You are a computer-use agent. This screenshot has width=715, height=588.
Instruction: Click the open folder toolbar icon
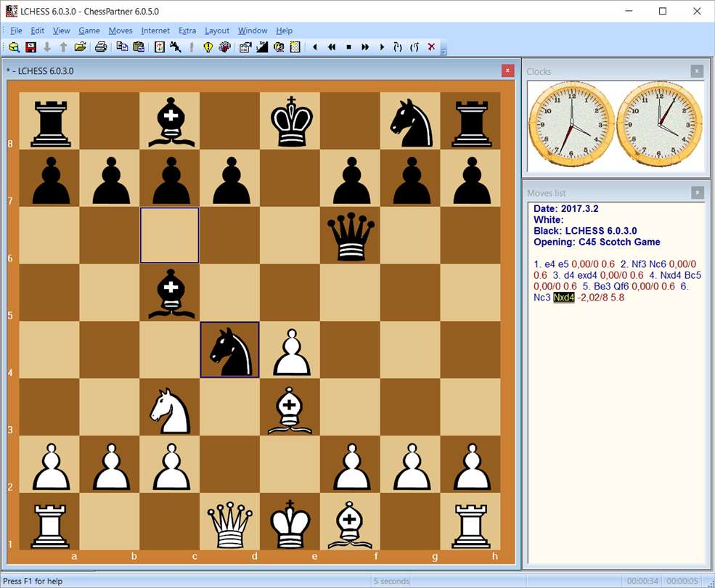tap(81, 47)
